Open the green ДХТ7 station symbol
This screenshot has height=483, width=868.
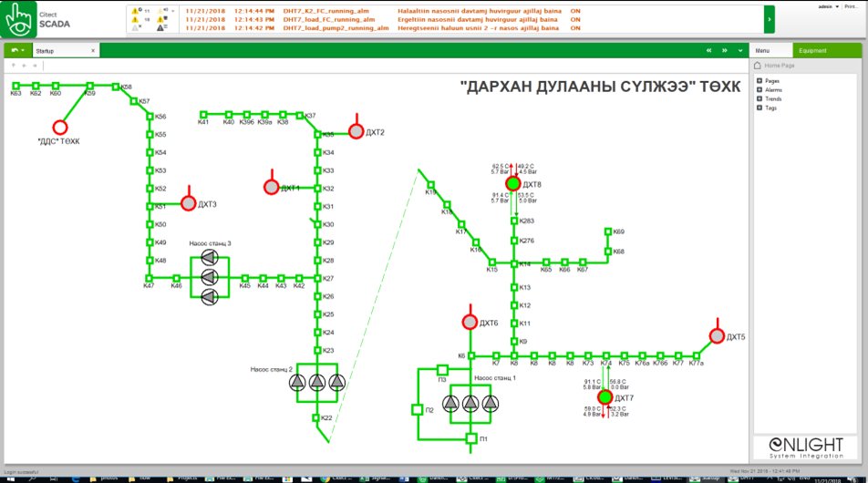point(605,396)
